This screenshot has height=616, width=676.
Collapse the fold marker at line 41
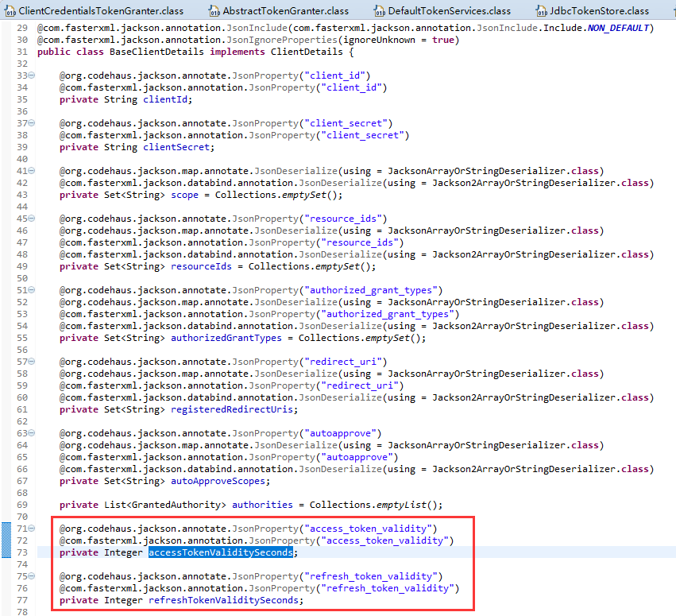tap(32, 171)
